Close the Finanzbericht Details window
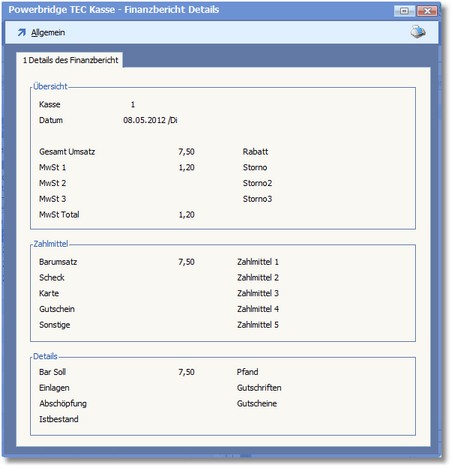Screen dimensions: 452x468 click(427, 11)
